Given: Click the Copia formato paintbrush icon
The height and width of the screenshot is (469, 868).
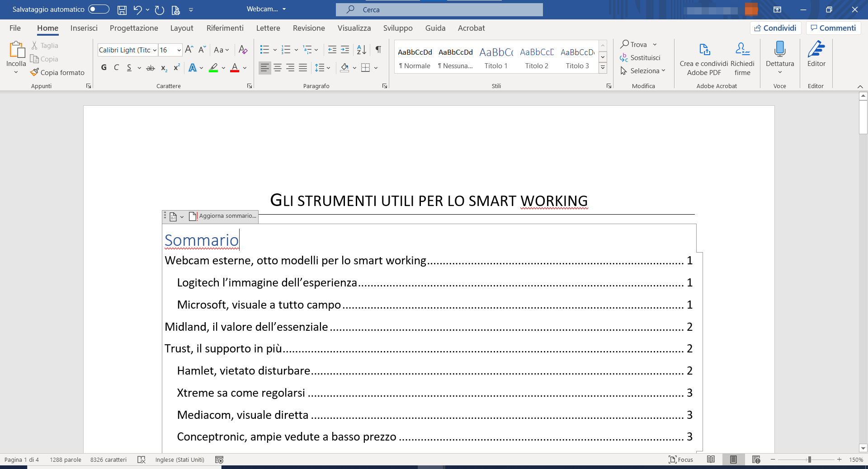Looking at the screenshot, I should pos(34,72).
